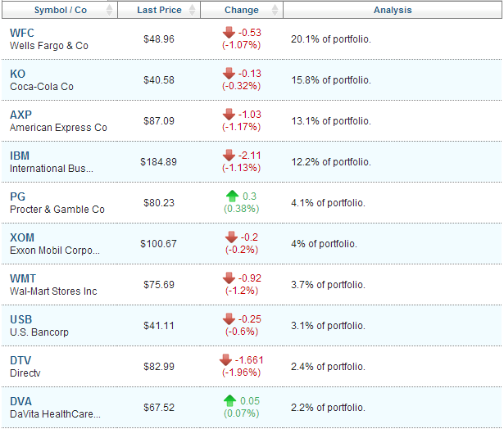Select the Exxon Mobil Corpo... name

(55, 251)
